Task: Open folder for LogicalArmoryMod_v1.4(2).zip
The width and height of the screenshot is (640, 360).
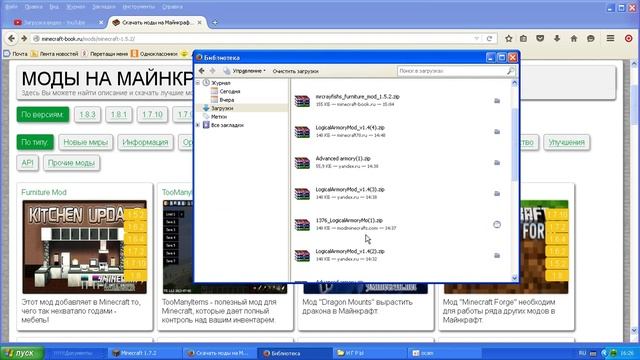Action: 497,256
